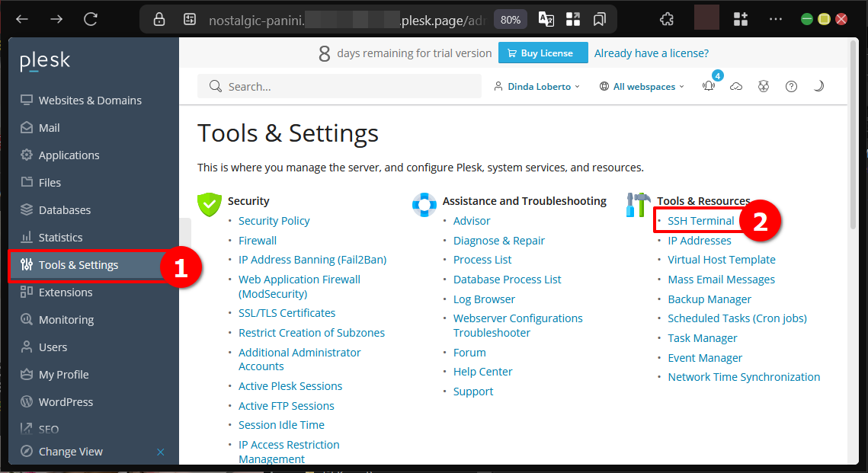Viewport: 868px width, 473px height.
Task: Click the Buy License button
Action: pos(543,53)
